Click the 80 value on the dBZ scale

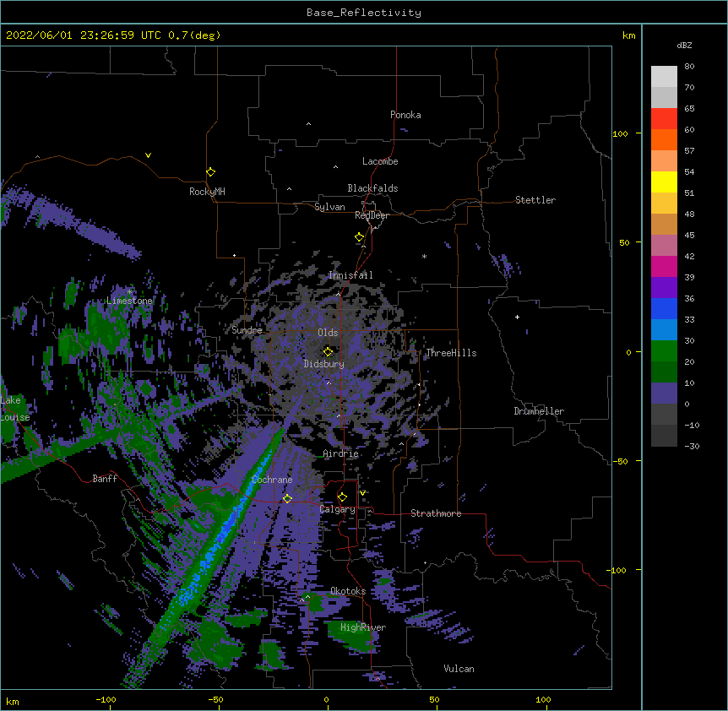click(x=689, y=67)
